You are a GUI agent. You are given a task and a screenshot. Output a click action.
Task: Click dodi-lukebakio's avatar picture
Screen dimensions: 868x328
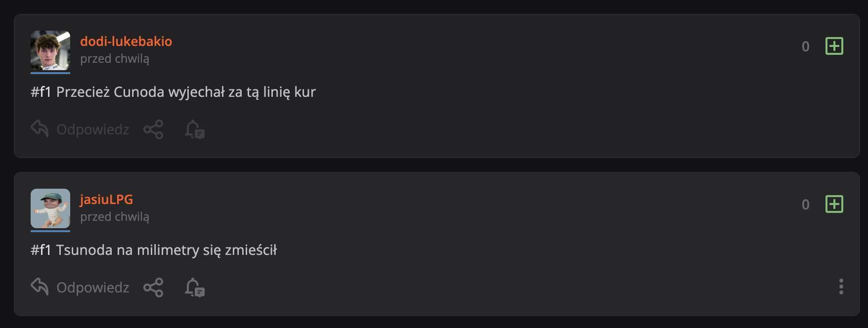click(50, 51)
